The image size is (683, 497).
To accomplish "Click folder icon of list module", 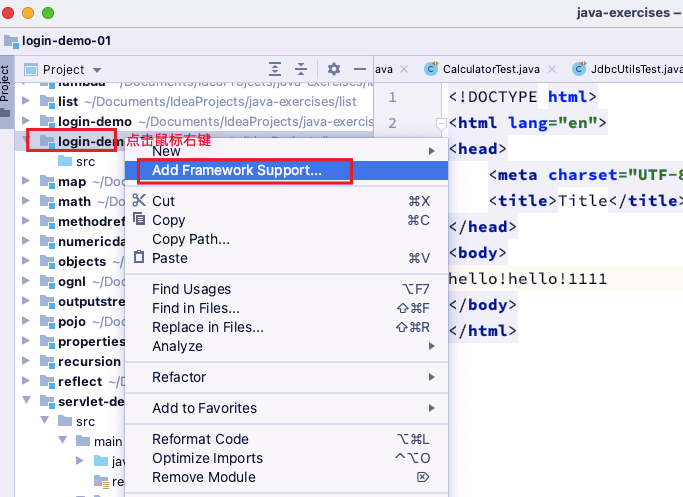I will pyautogui.click(x=47, y=101).
